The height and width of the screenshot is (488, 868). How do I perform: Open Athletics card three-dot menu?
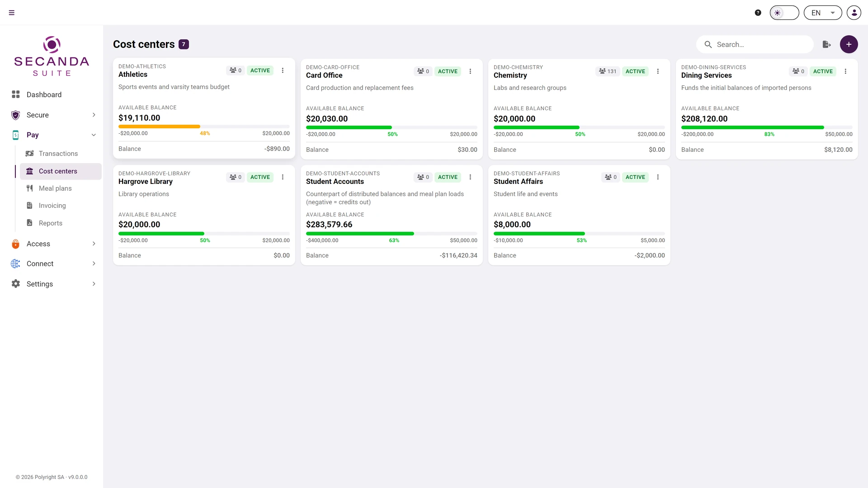click(x=283, y=70)
